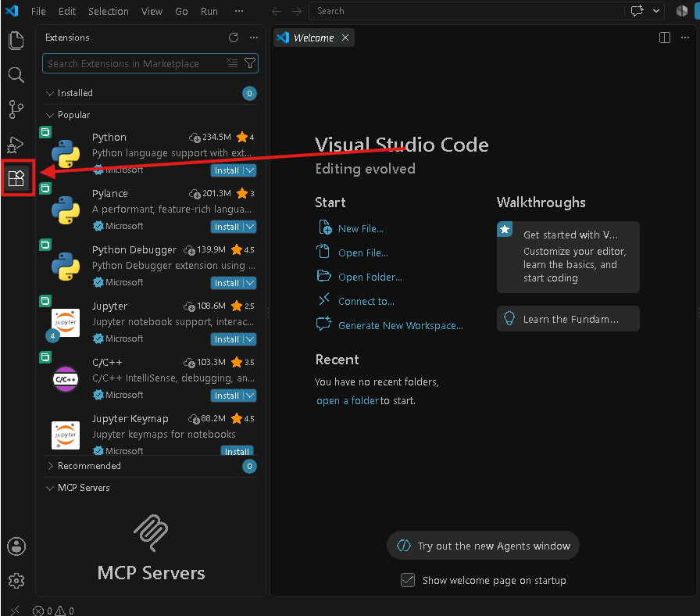The height and width of the screenshot is (616, 700).
Task: Click the Open File... link
Action: point(363,252)
